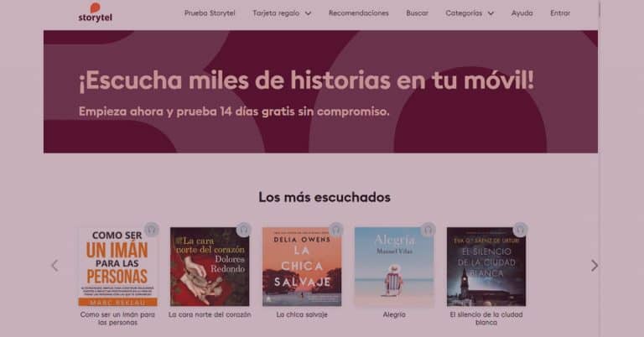This screenshot has height=337, width=644.
Task: Open the Recomendaciones menu item
Action: [359, 13]
